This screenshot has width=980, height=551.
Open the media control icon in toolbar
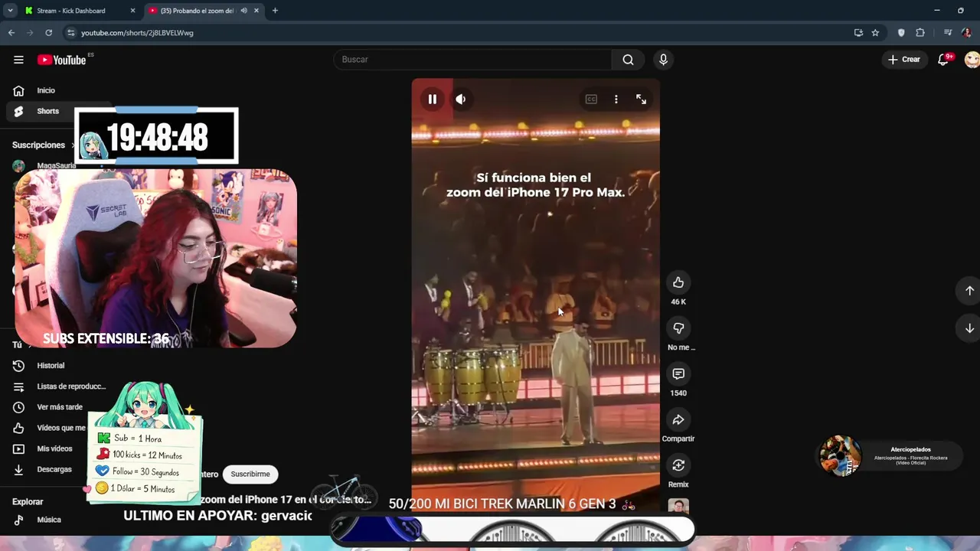(948, 33)
